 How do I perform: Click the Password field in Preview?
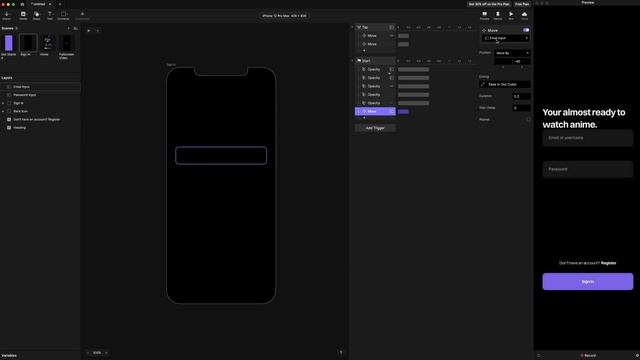point(587,169)
